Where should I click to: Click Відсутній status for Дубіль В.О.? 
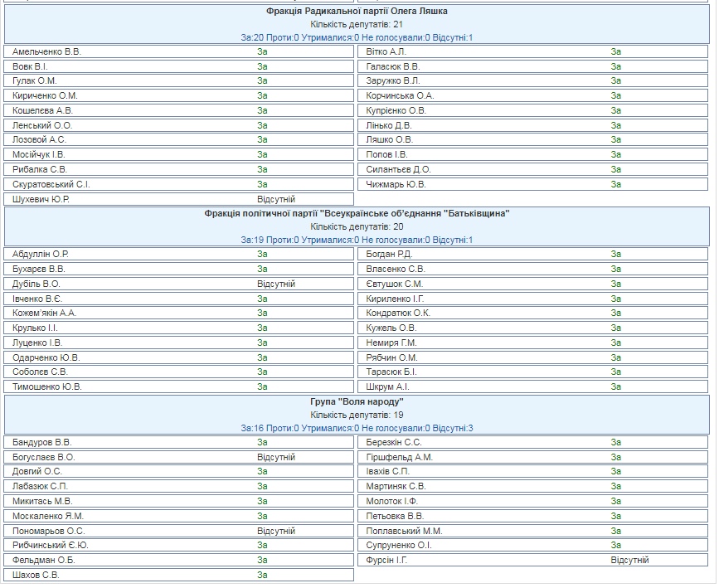[276, 284]
